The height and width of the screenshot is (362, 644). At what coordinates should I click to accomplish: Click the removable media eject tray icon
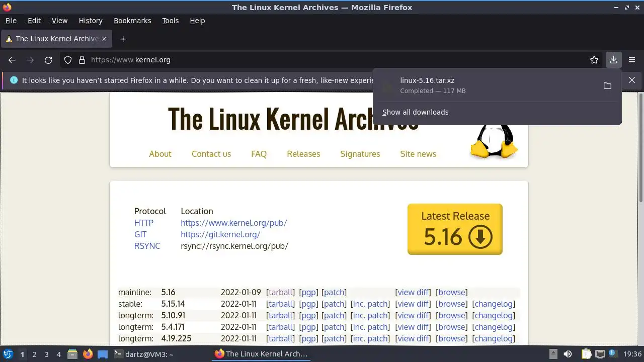[x=553, y=354]
